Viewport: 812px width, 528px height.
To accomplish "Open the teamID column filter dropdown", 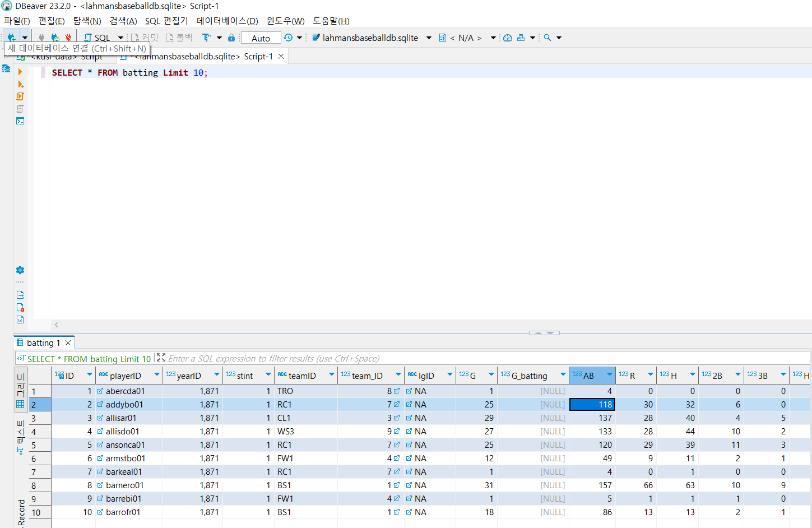I will coord(332,374).
